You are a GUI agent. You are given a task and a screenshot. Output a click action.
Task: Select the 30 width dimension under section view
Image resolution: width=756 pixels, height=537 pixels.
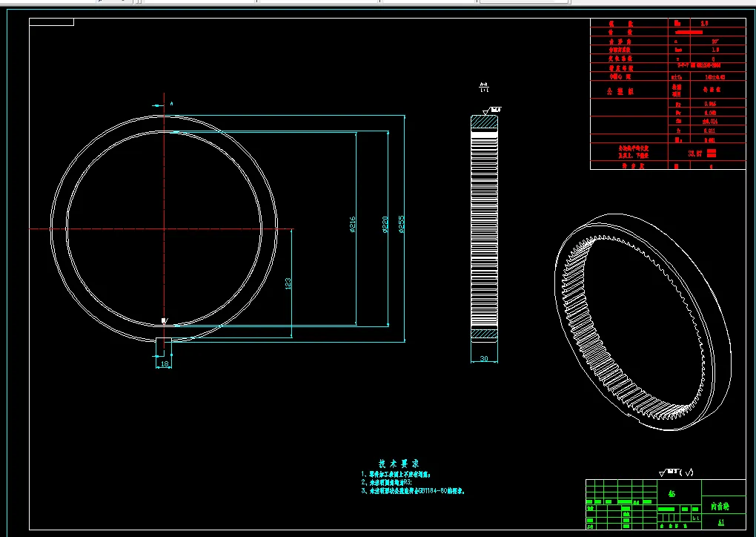pos(484,358)
